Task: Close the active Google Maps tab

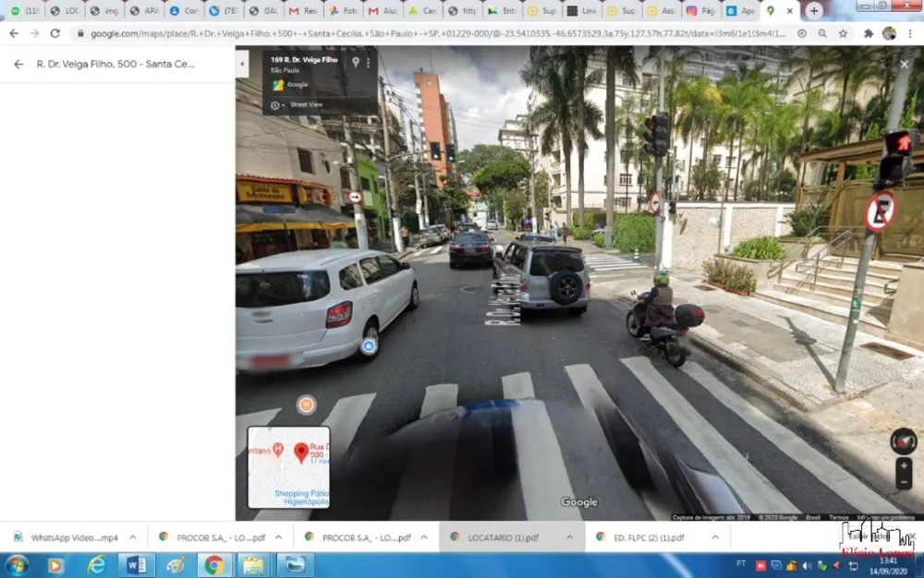Action: coord(790,10)
